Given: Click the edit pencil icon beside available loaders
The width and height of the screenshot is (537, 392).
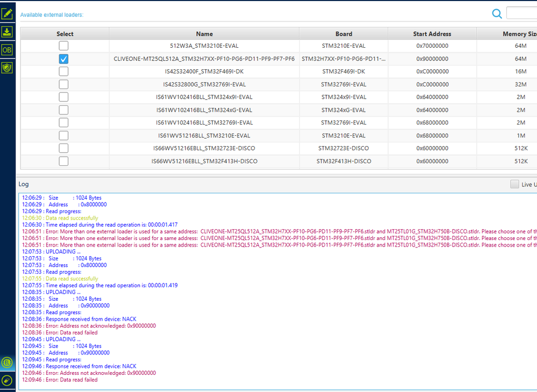Looking at the screenshot, I should pos(7,14).
